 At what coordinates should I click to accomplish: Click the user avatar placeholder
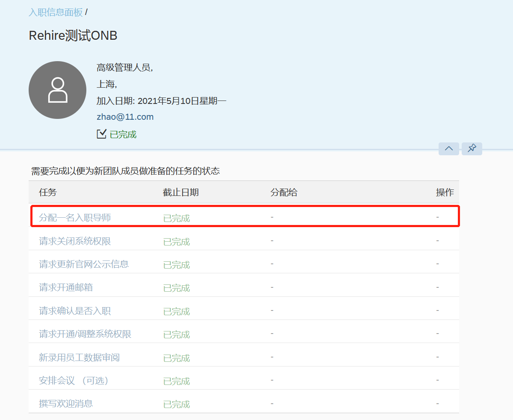pyautogui.click(x=57, y=90)
